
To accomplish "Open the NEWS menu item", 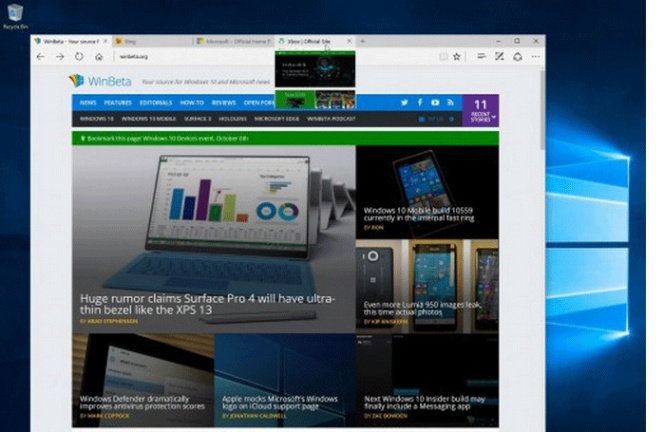I will (x=88, y=102).
